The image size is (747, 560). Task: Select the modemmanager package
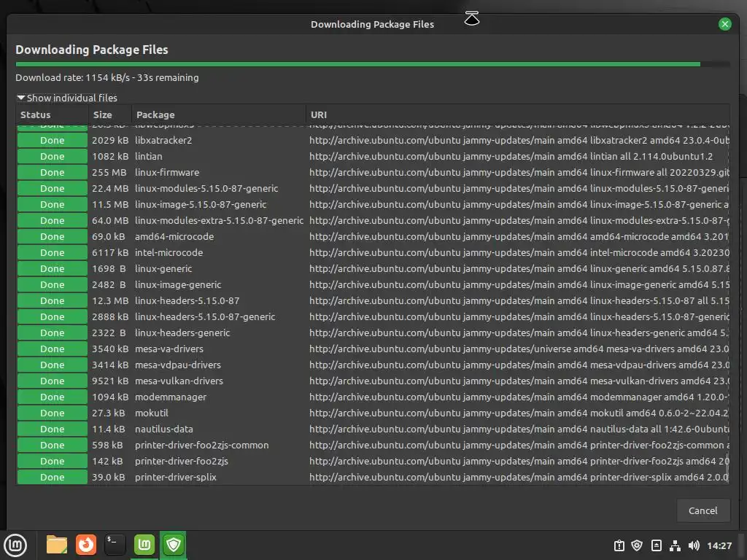tap(171, 397)
